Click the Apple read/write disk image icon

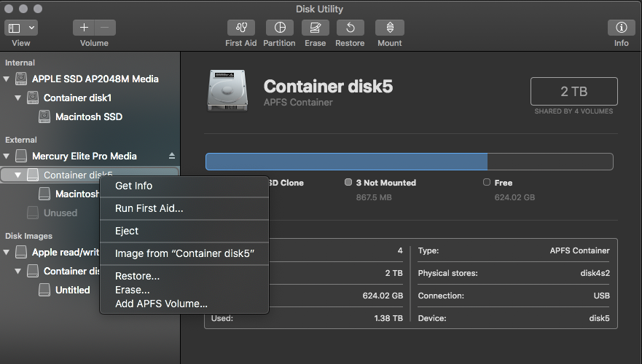coord(21,253)
